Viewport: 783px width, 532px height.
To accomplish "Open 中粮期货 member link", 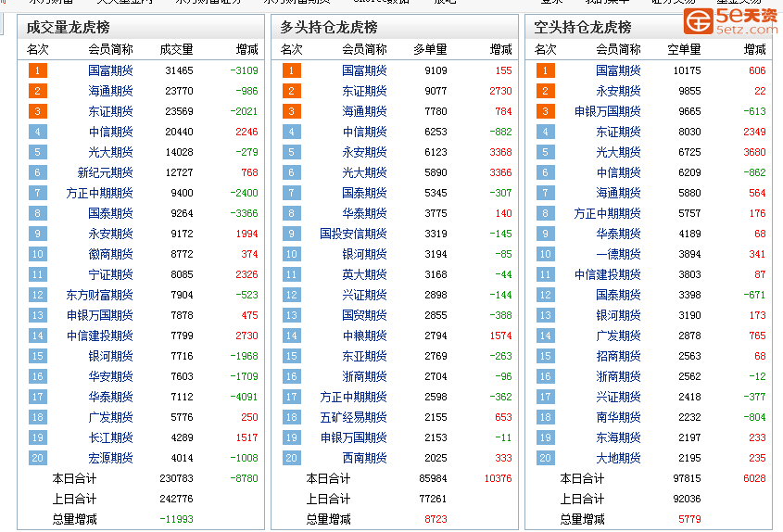I will pyautogui.click(x=364, y=336).
